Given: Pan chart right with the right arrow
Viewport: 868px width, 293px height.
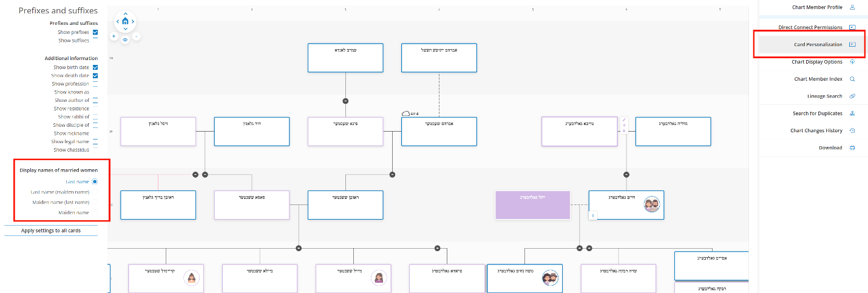Looking at the screenshot, I should 133,21.
